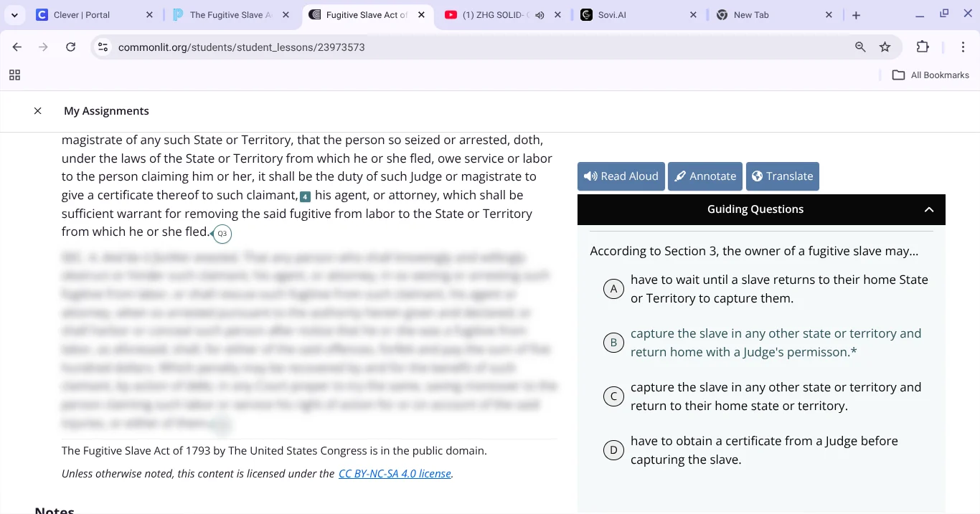Mute the ZHG SOLID YouTube tab
This screenshot has height=514, width=980.
[540, 14]
